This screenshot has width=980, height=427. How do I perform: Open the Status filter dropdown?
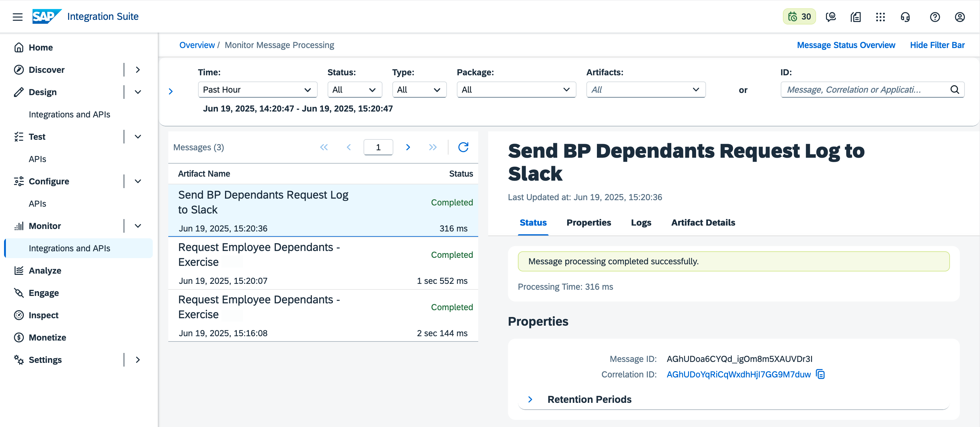[x=355, y=90]
